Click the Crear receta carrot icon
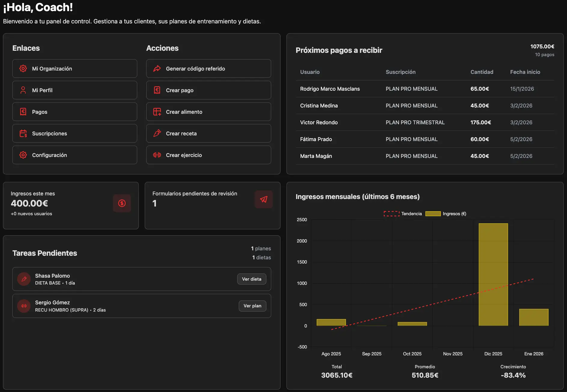The height and width of the screenshot is (392, 567). click(x=157, y=133)
